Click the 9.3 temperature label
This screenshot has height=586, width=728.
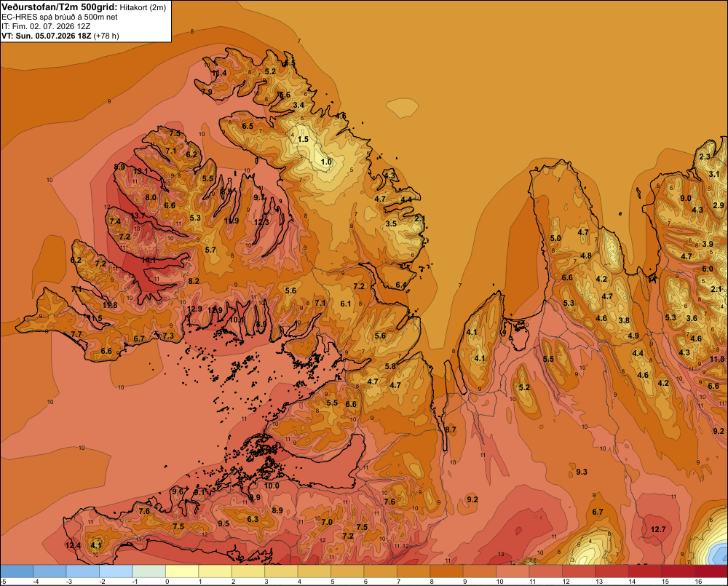point(581,472)
